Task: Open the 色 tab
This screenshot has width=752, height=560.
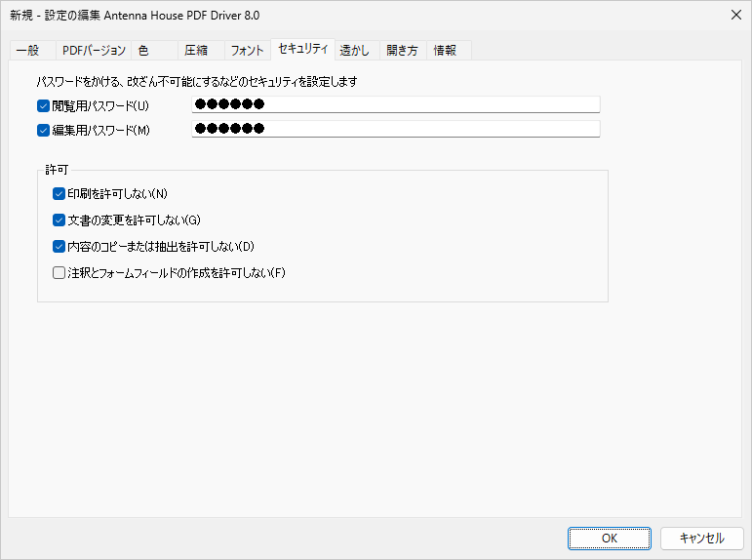Action: pyautogui.click(x=144, y=51)
